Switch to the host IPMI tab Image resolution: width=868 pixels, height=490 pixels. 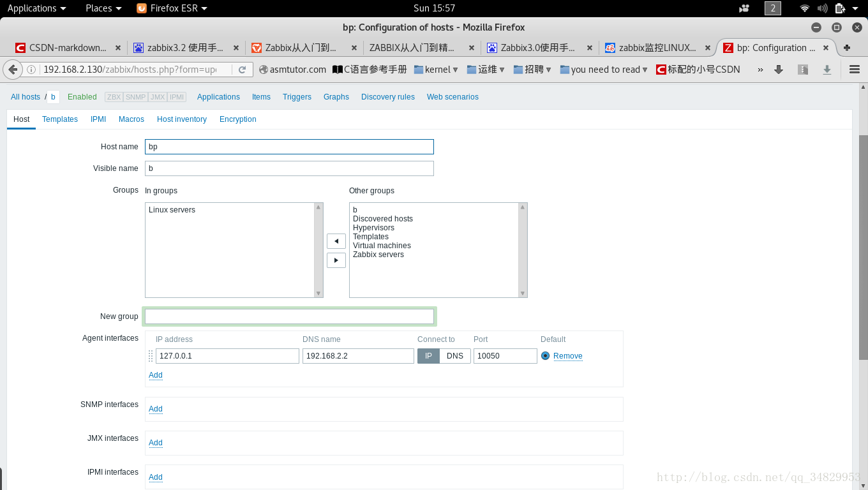point(98,119)
